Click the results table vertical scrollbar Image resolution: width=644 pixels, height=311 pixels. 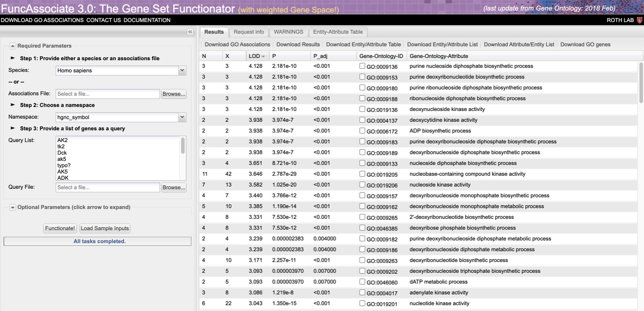(x=641, y=83)
